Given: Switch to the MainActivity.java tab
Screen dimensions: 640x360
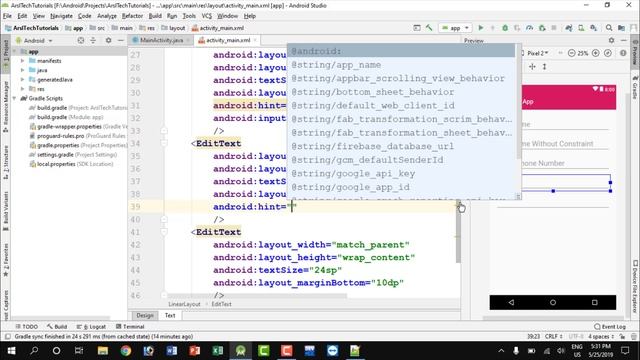Looking at the screenshot, I should (161, 40).
